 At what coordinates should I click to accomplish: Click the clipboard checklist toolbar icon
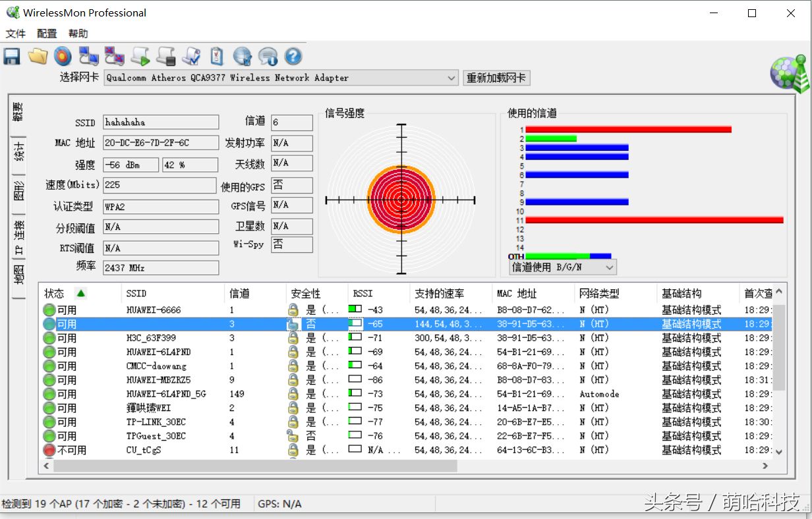tap(217, 57)
